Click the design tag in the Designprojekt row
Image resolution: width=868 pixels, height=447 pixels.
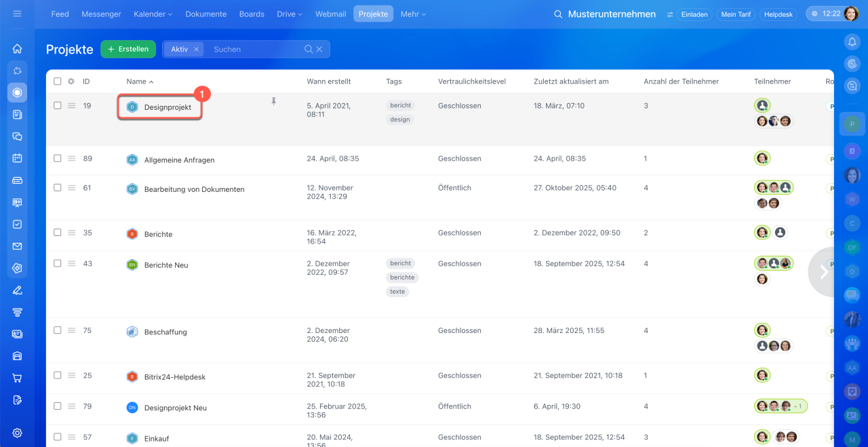pyautogui.click(x=400, y=119)
